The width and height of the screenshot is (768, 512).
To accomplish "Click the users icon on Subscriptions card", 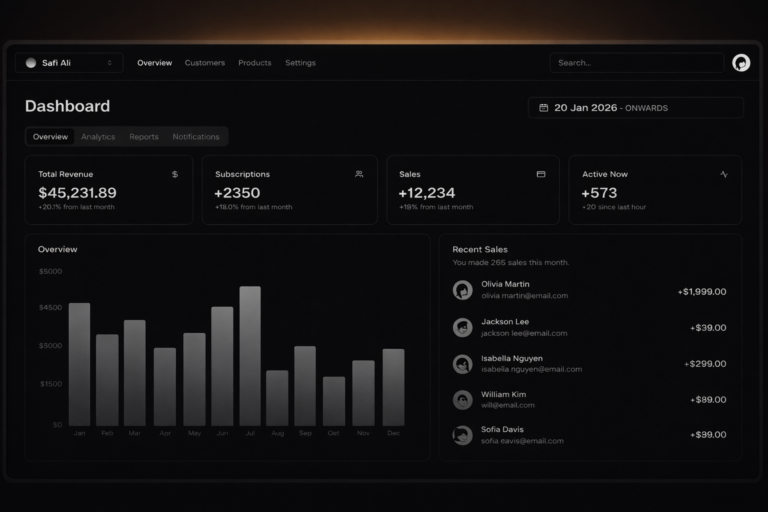I will pos(359,174).
